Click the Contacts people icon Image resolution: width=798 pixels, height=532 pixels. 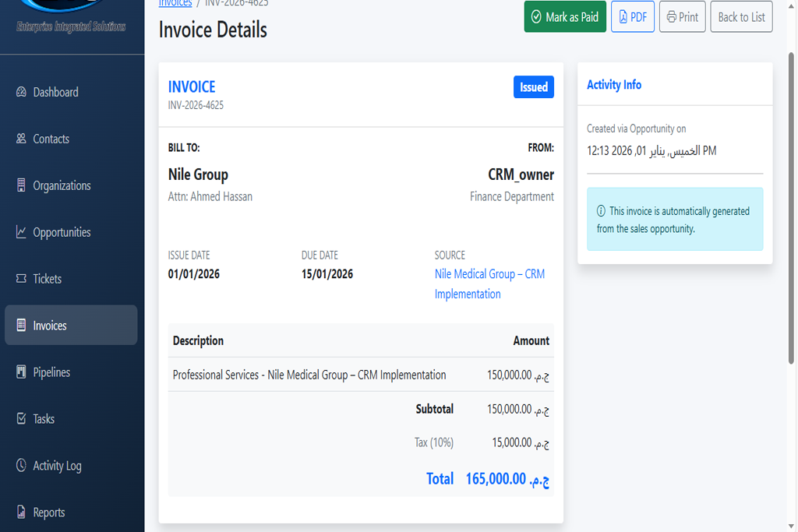coord(19,139)
